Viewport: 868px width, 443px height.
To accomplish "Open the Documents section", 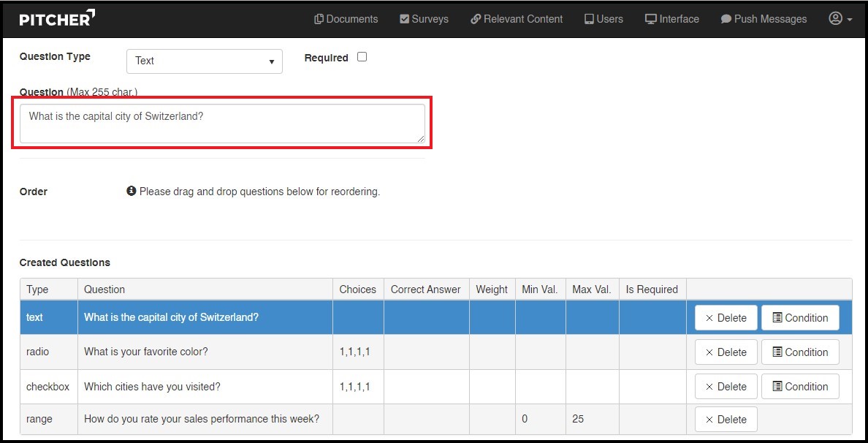I will point(346,19).
